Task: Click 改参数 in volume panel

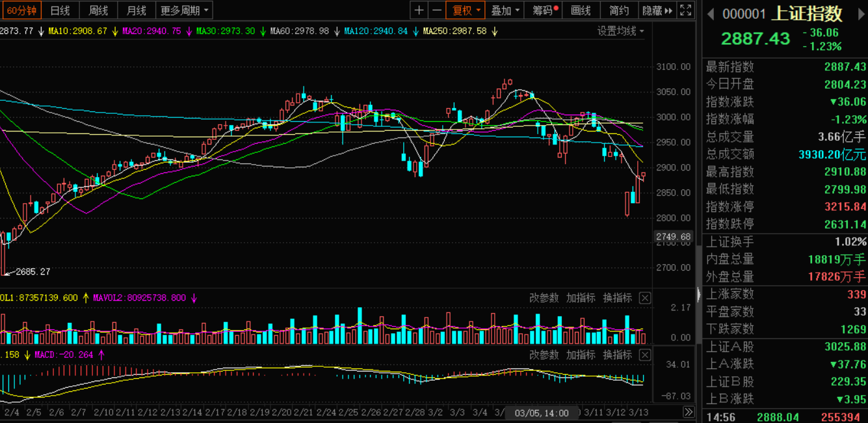Action: (544, 298)
